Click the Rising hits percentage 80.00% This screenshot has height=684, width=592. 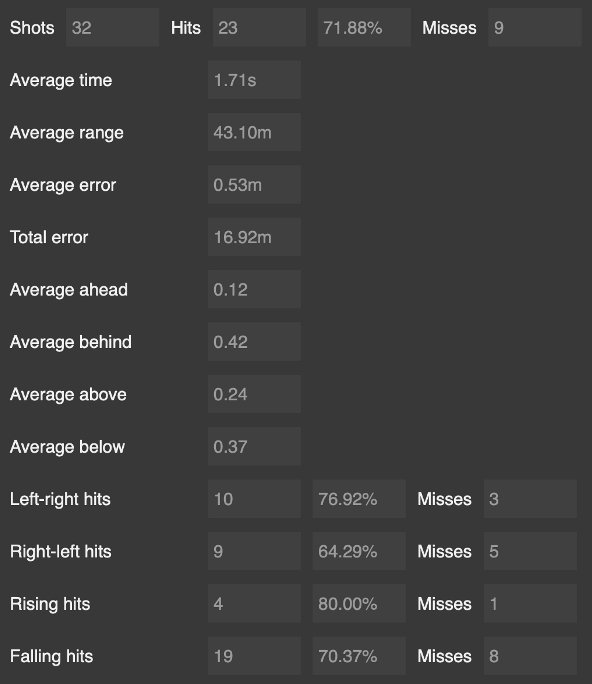click(x=359, y=603)
